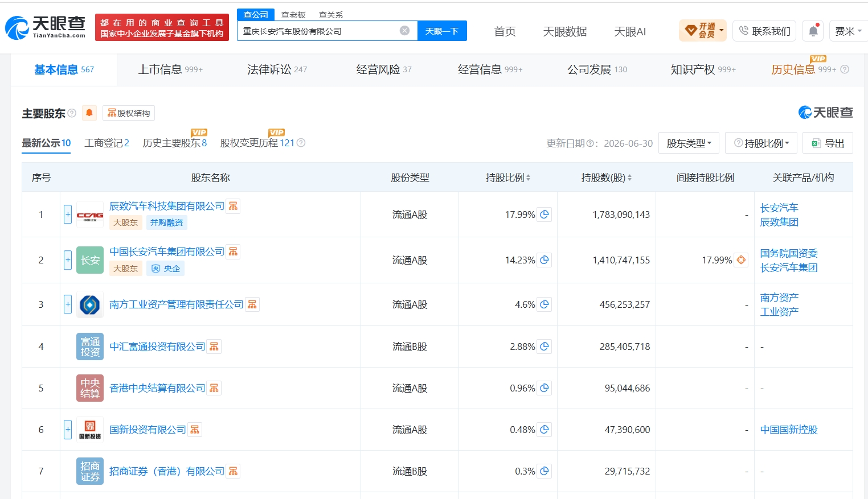868x499 pixels.
Task: Clear the search box text
Action: pyautogui.click(x=404, y=31)
